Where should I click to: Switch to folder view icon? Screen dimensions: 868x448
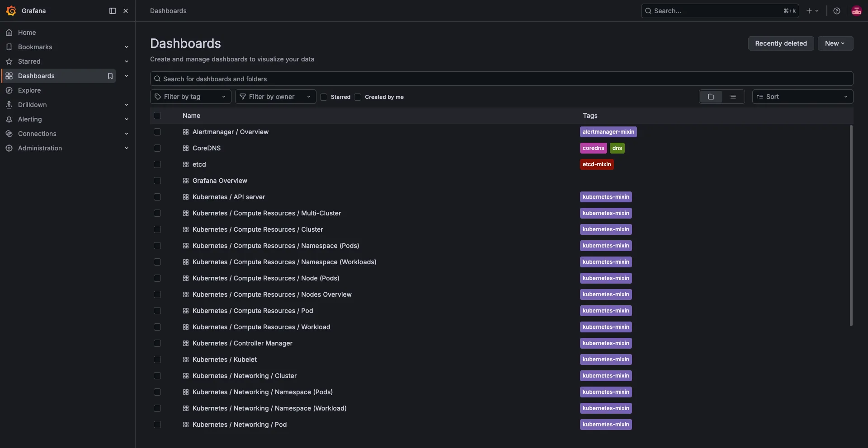pyautogui.click(x=711, y=97)
